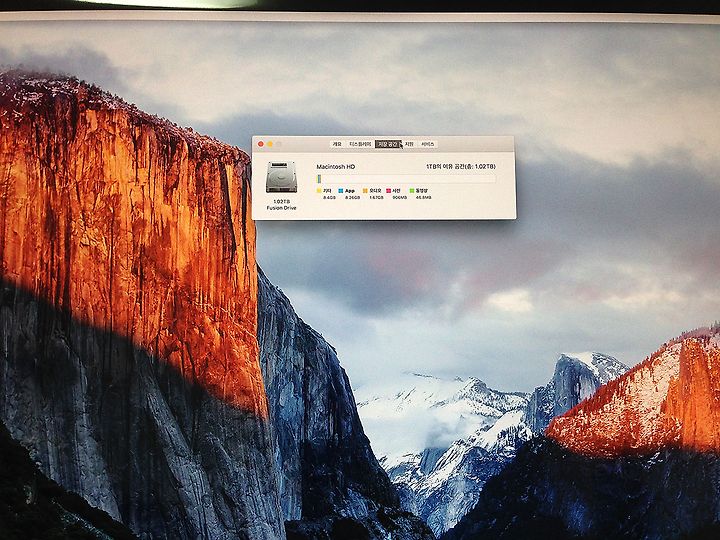This screenshot has height=540, width=720.
Task: Click the Macintosh HD volume name
Action: point(336,167)
